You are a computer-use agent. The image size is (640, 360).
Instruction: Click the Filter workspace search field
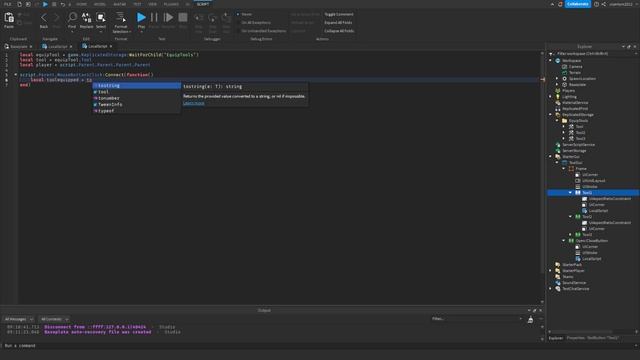[593, 53]
